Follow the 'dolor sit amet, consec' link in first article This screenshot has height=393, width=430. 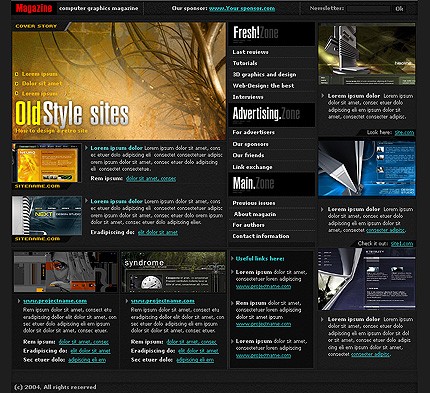click(x=151, y=179)
